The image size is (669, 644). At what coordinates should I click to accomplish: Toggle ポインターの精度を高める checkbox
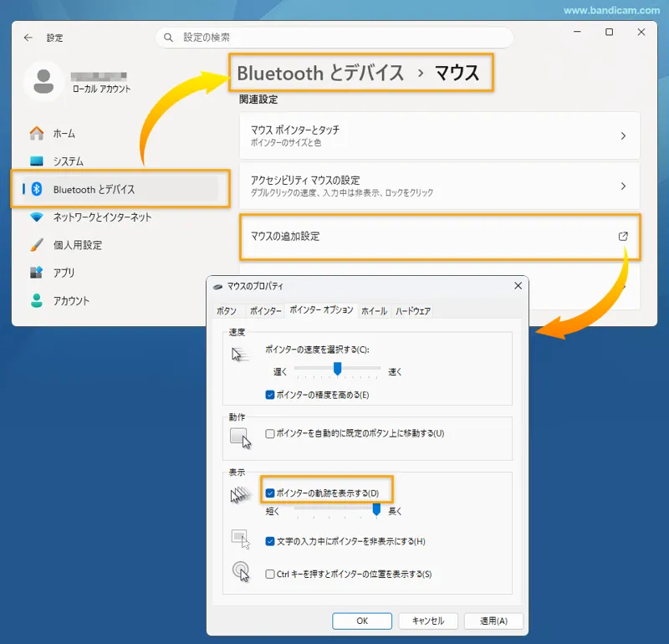(x=269, y=395)
